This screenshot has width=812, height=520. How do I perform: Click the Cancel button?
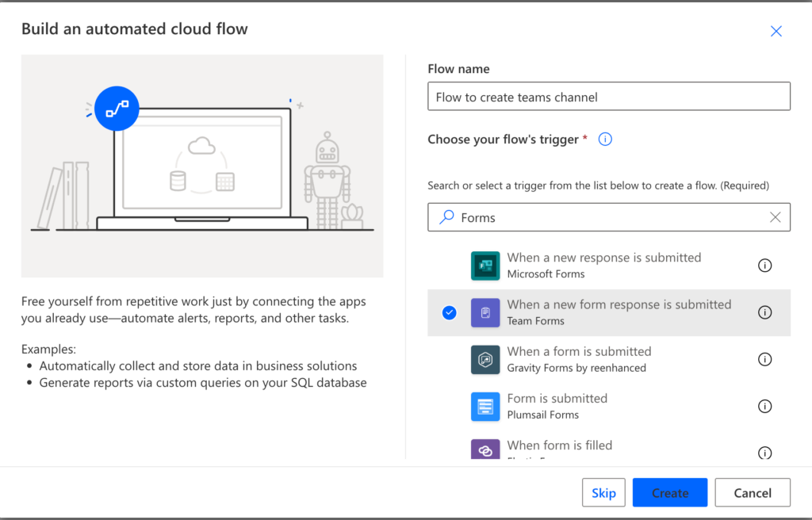pos(753,492)
